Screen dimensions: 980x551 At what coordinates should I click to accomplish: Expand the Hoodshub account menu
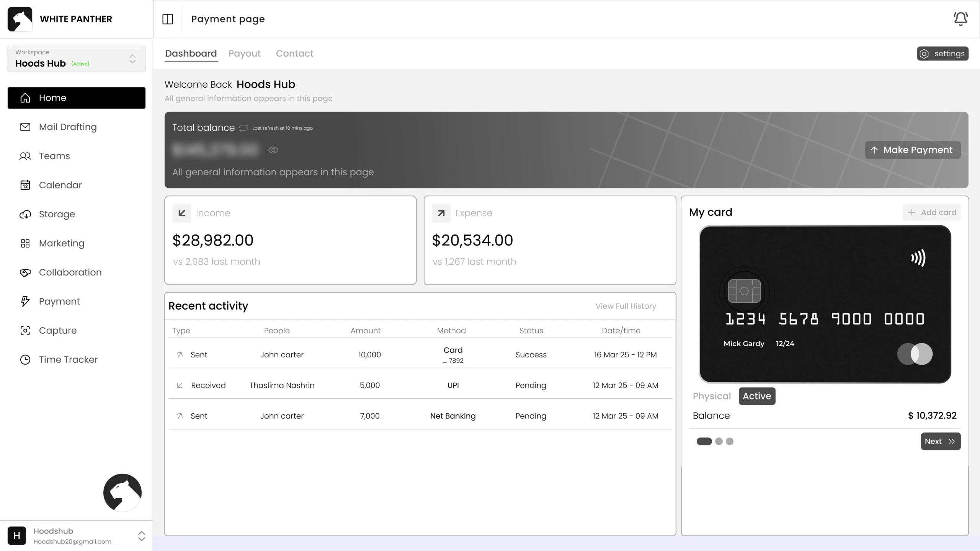click(141, 536)
